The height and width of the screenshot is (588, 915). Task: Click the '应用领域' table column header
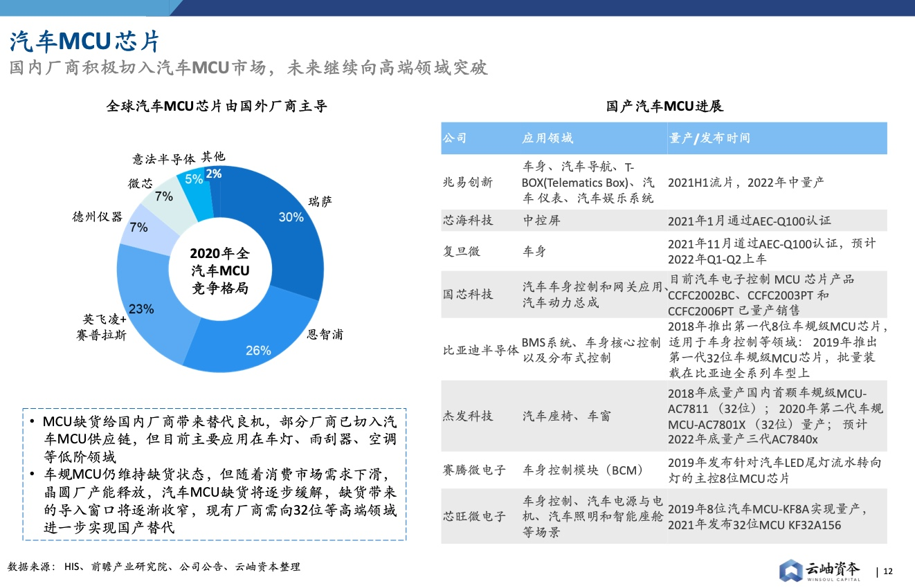547,138
